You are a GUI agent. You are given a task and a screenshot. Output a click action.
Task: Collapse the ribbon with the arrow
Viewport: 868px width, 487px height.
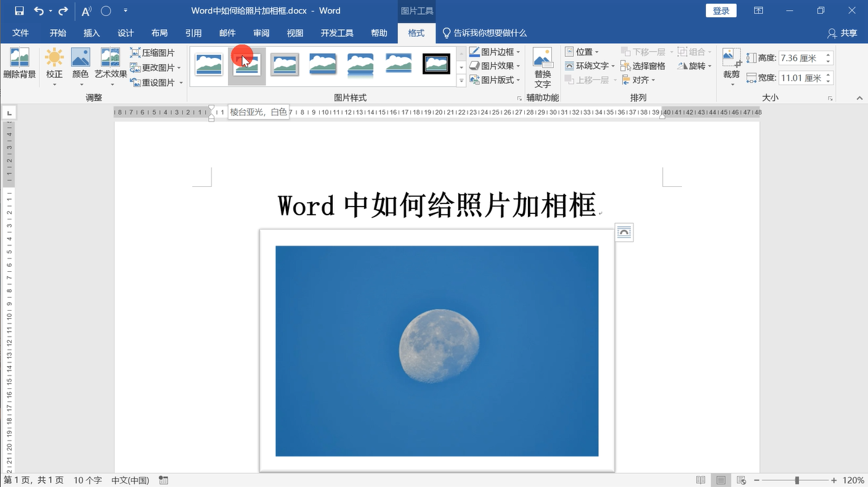[859, 98]
